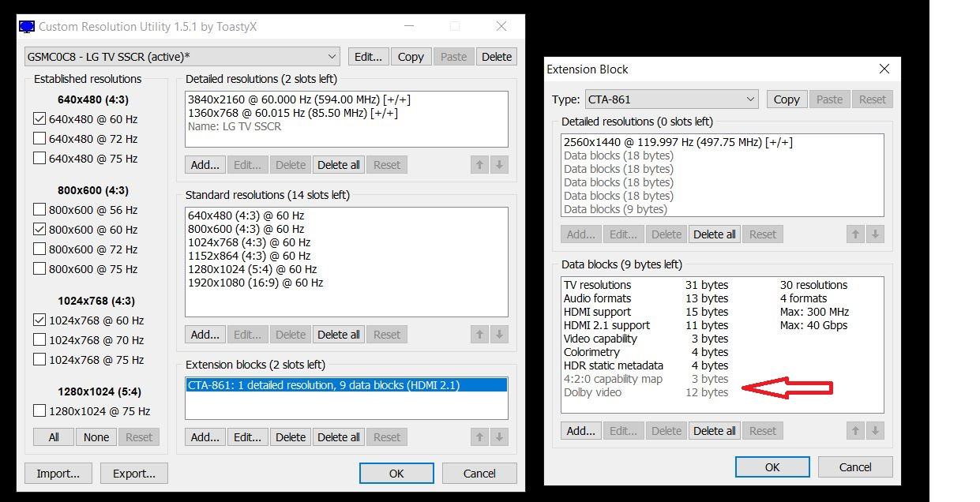Click All button under Established resolutions
Viewport: 980px width, 502px height.
point(54,437)
